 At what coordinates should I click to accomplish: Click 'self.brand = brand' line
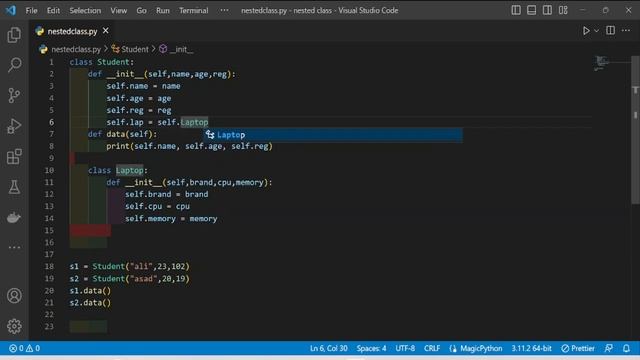(x=167, y=194)
